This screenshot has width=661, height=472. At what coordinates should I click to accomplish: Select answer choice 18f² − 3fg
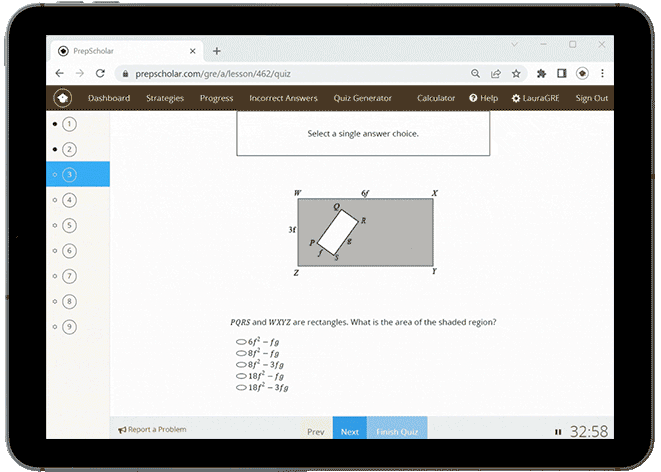click(x=241, y=387)
